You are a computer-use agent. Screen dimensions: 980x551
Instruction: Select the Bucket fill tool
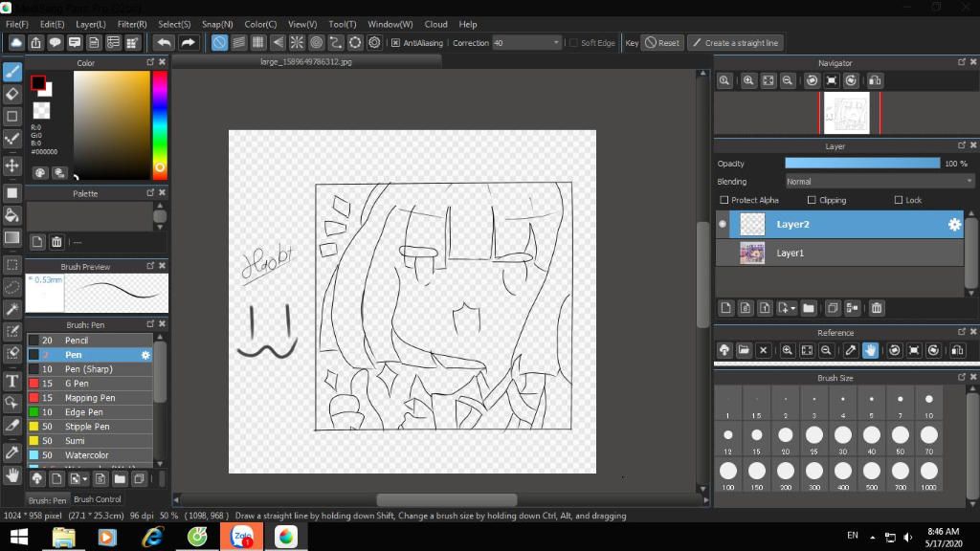pyautogui.click(x=11, y=215)
